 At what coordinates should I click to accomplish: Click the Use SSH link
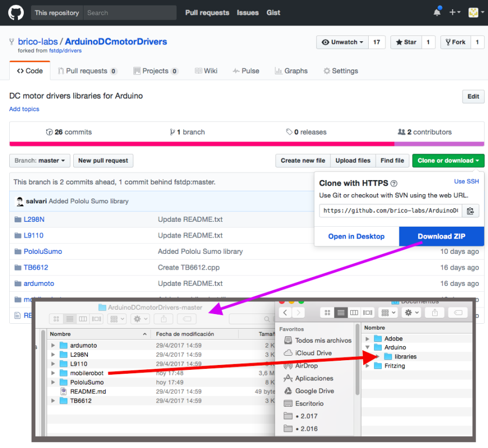tap(466, 182)
